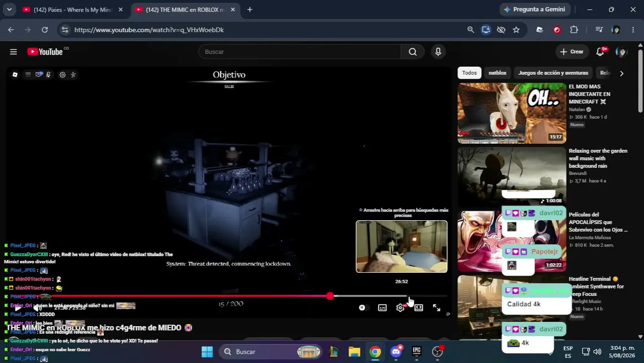Image resolution: width=644 pixels, height=363 pixels.
Task: Open the Roblox browser extension
Action: point(540,30)
